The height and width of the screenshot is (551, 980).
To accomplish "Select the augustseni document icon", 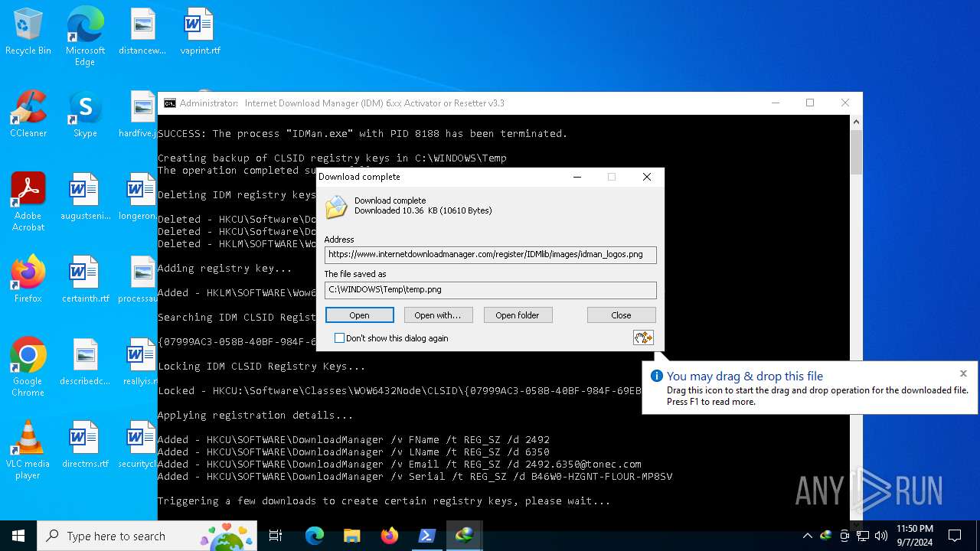I will pyautogui.click(x=85, y=197).
